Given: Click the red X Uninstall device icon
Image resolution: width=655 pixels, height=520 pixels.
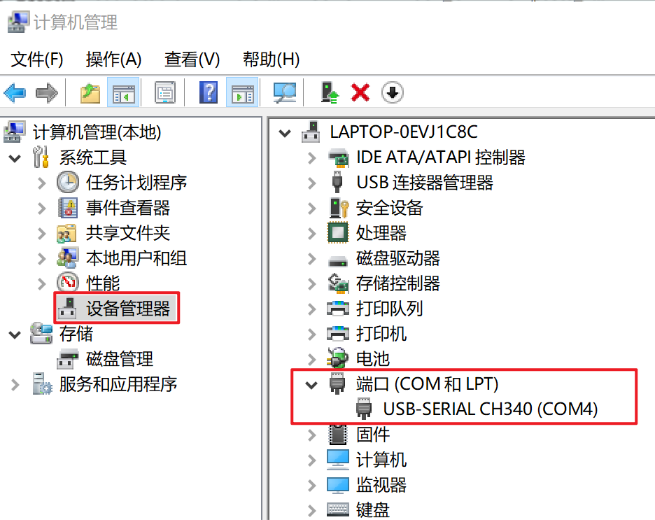Looking at the screenshot, I should pos(361,93).
